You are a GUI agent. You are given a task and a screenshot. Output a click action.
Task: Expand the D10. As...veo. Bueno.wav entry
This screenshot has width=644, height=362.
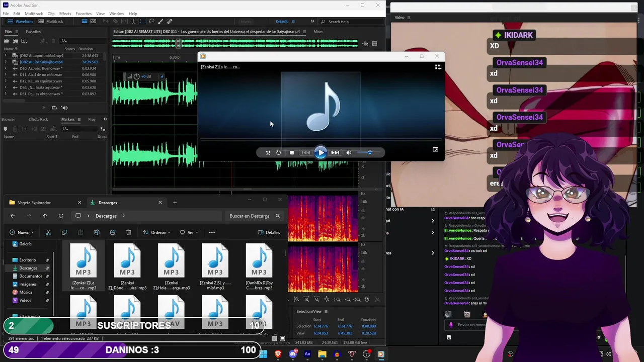point(6,68)
